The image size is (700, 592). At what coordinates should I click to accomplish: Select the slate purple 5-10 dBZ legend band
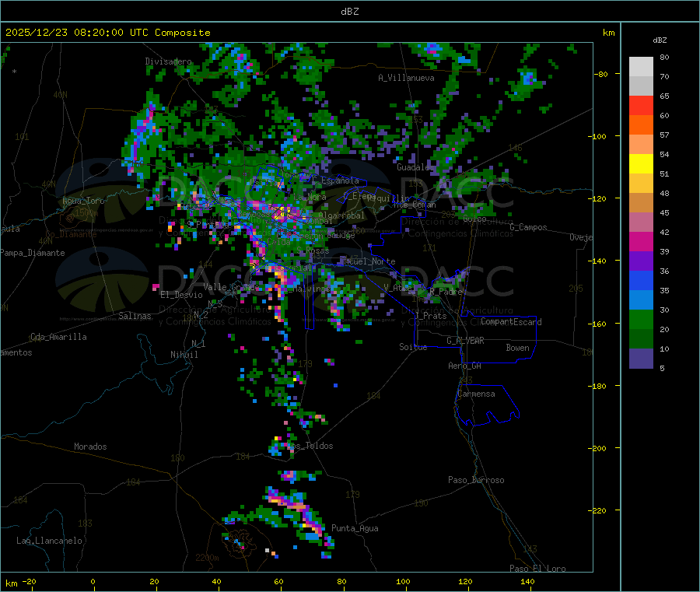coord(641,359)
